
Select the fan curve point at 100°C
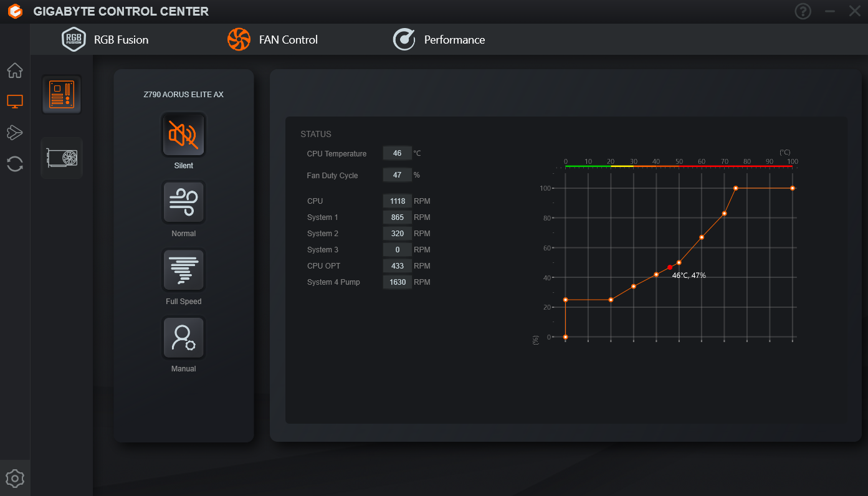(793, 188)
